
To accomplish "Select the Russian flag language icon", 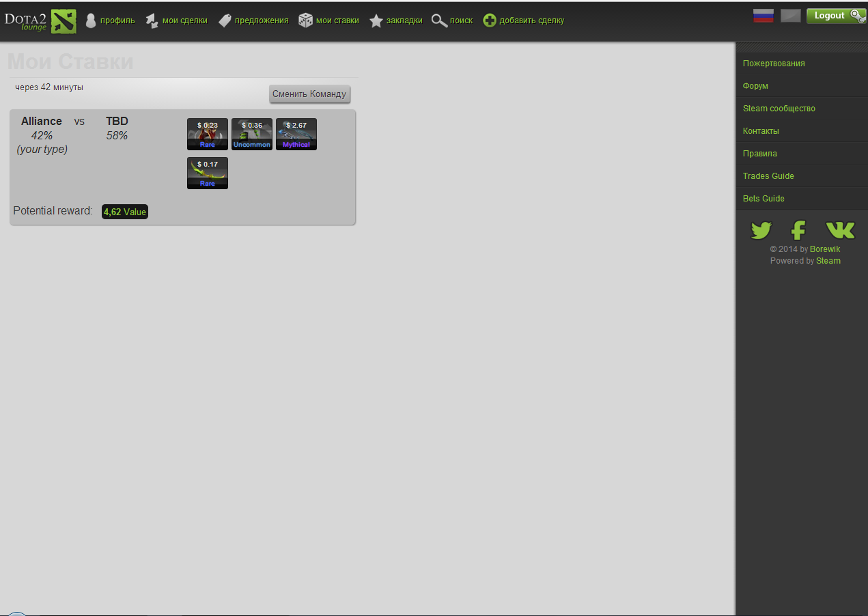I will coord(763,16).
